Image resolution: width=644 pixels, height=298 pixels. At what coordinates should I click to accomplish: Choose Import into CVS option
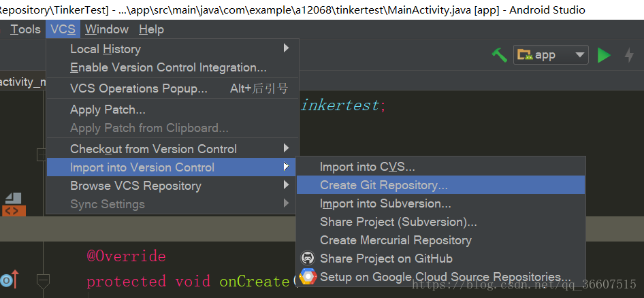pyautogui.click(x=440, y=167)
